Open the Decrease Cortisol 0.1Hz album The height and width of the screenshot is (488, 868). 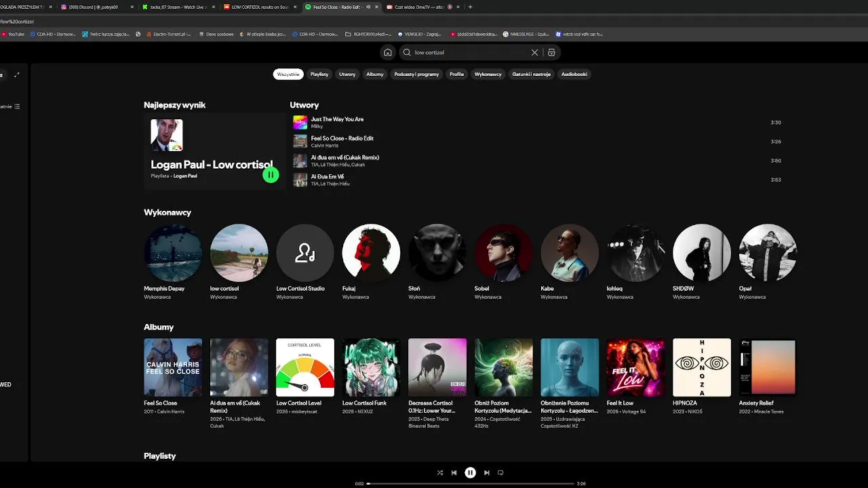pos(437,383)
